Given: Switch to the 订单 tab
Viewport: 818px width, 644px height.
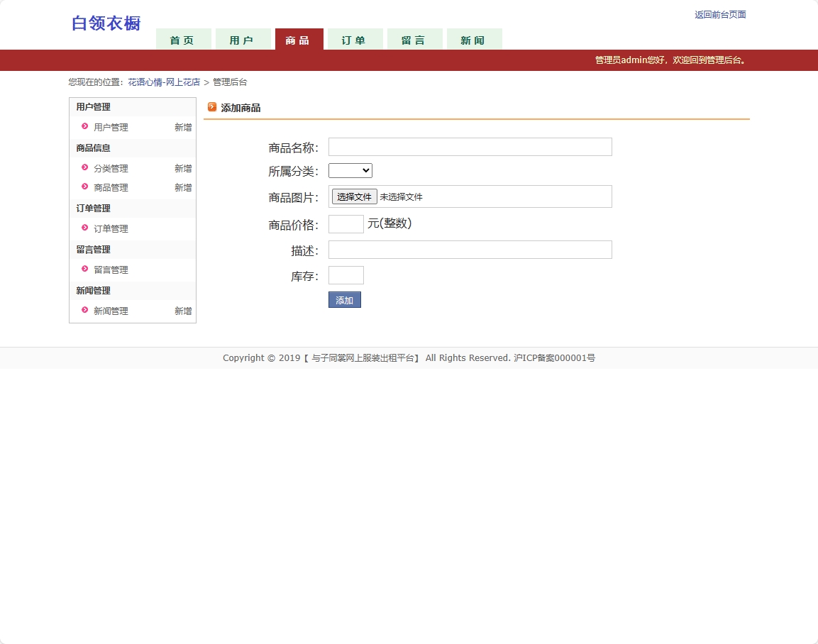Looking at the screenshot, I should pos(355,40).
